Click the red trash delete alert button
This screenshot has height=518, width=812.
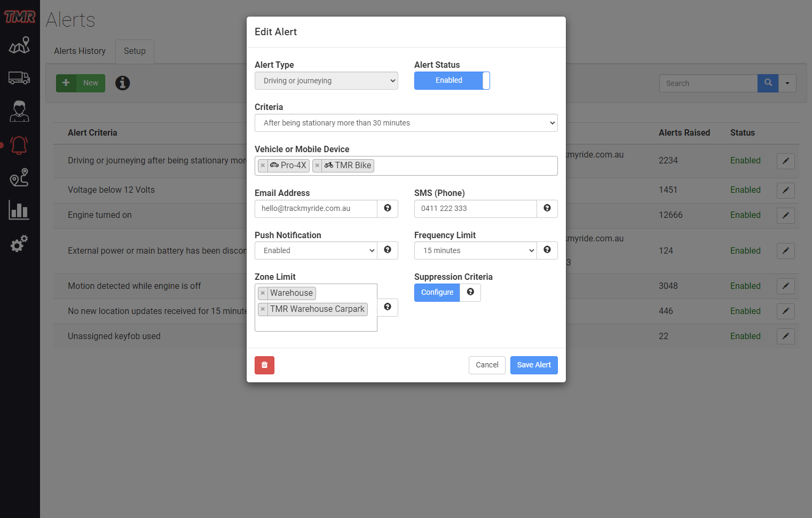(264, 365)
